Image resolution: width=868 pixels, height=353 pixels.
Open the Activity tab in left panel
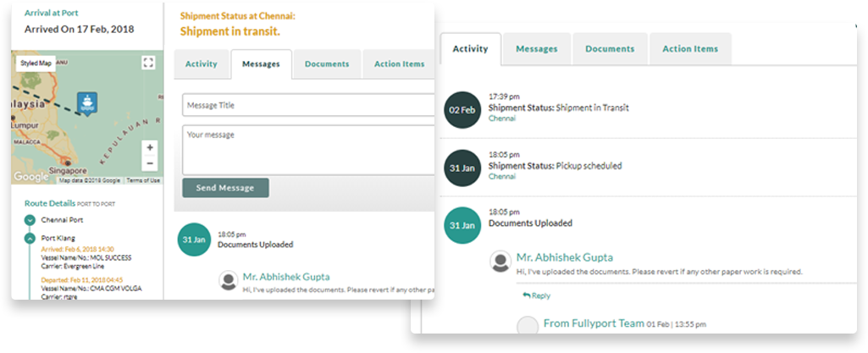(x=202, y=64)
